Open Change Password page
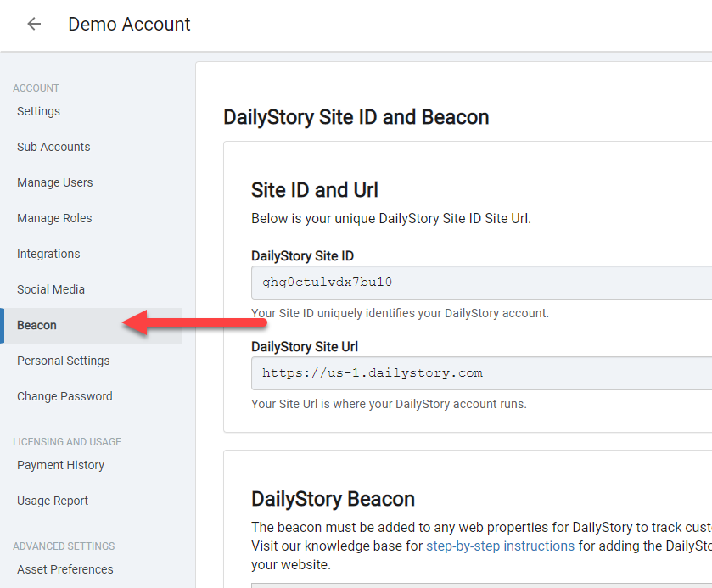Image resolution: width=712 pixels, height=588 pixels. [x=65, y=396]
